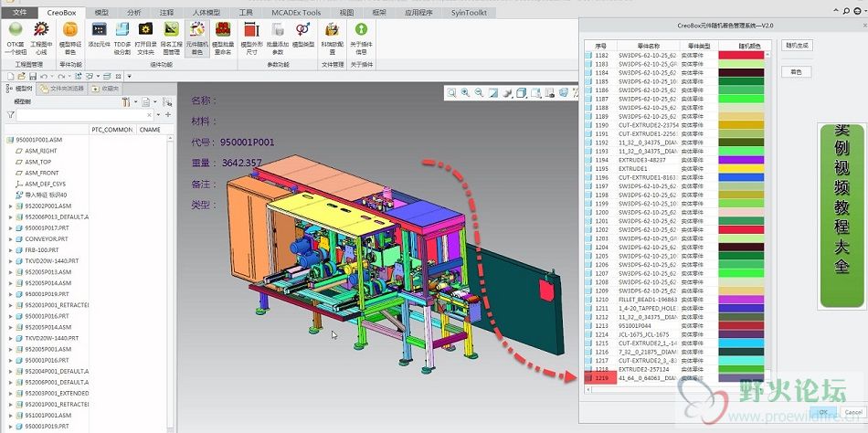The image size is (868, 433).
Task: Click model tree settings hammer icon
Action: click(x=126, y=102)
